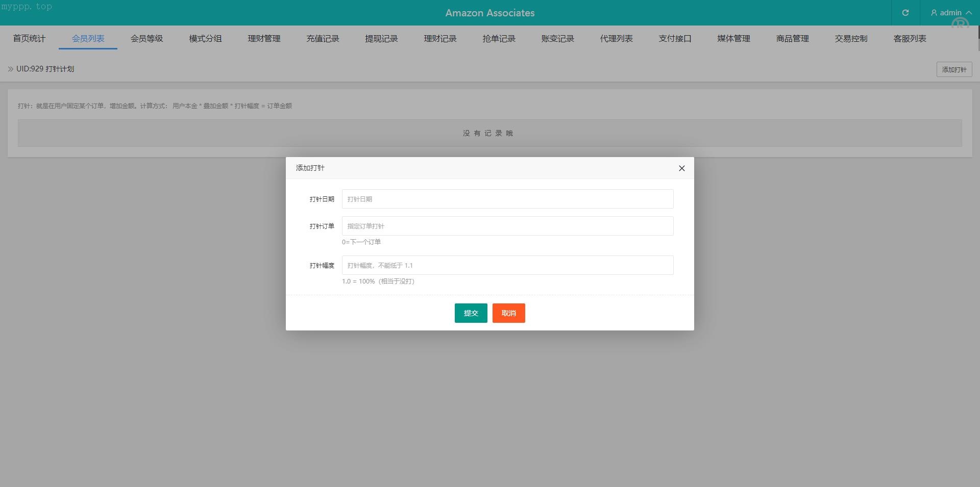
Task: Switch to the 交易控制 tab
Action: (x=851, y=39)
